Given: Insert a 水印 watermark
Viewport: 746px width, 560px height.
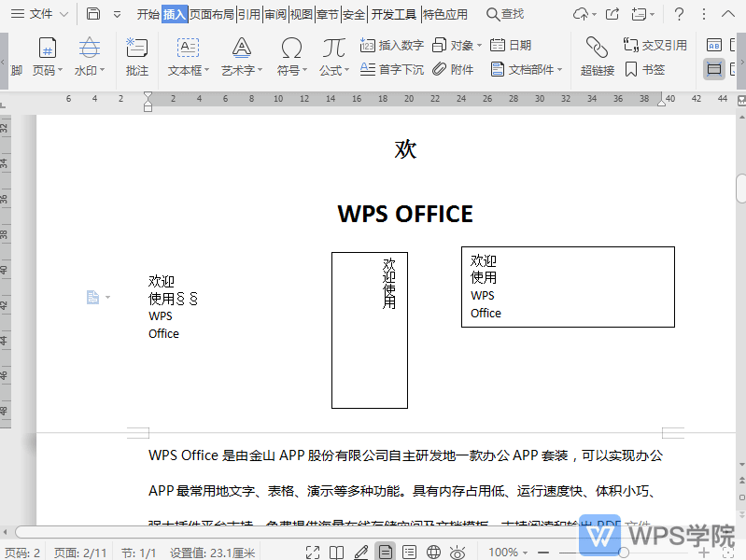Looking at the screenshot, I should point(89,49).
